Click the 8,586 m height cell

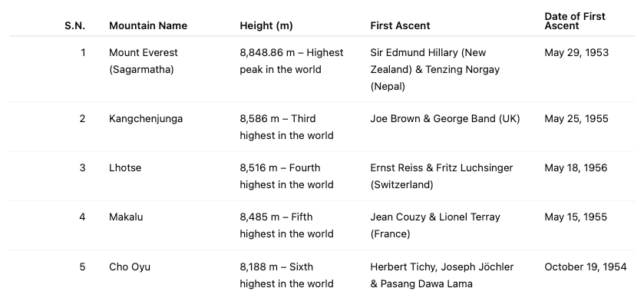[286, 127]
